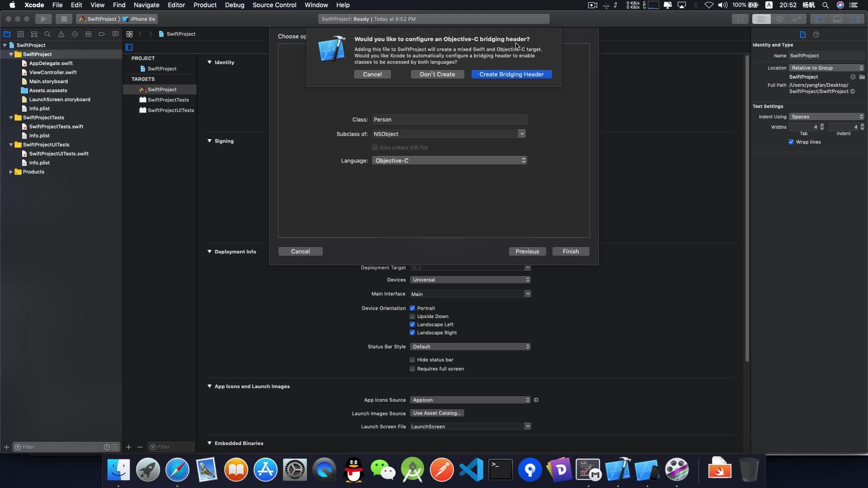Open the App Icons Source dropdown
868x488 pixels.
coord(470,400)
